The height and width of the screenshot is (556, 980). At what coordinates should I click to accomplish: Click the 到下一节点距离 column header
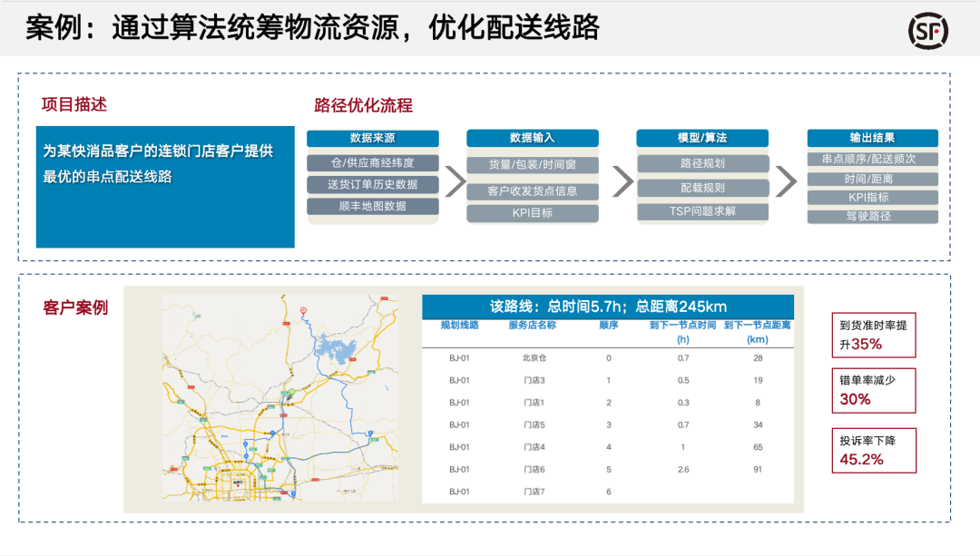[758, 332]
